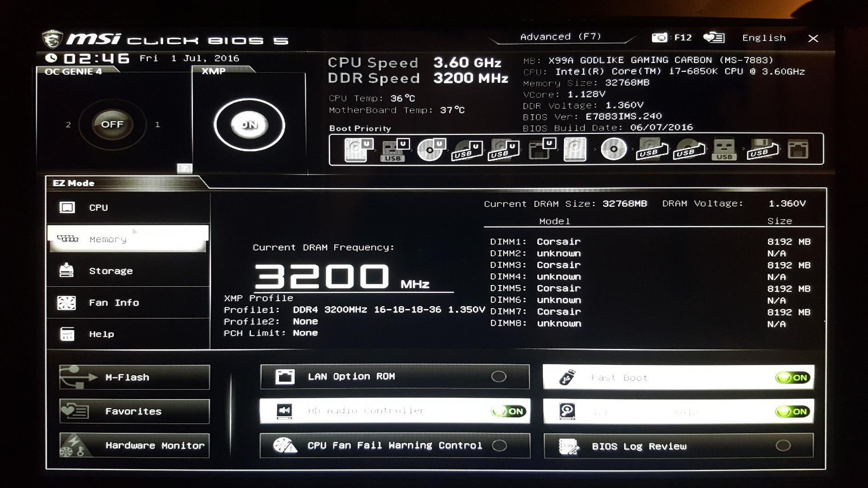This screenshot has height=488, width=868.
Task: Click the DDR Speed 3200 MHz value
Action: pyautogui.click(x=471, y=78)
